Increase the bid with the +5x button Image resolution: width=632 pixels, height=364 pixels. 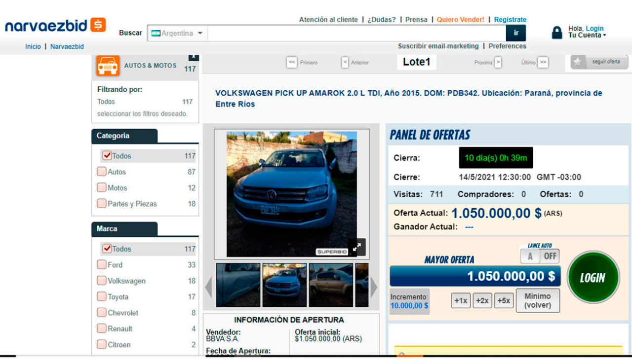(503, 300)
